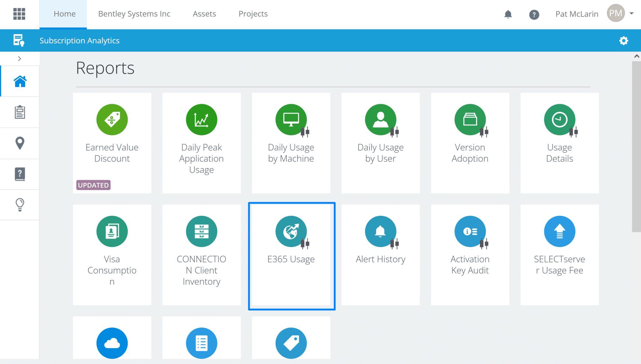Click the vertical scrollbar thumb

click(636, 146)
